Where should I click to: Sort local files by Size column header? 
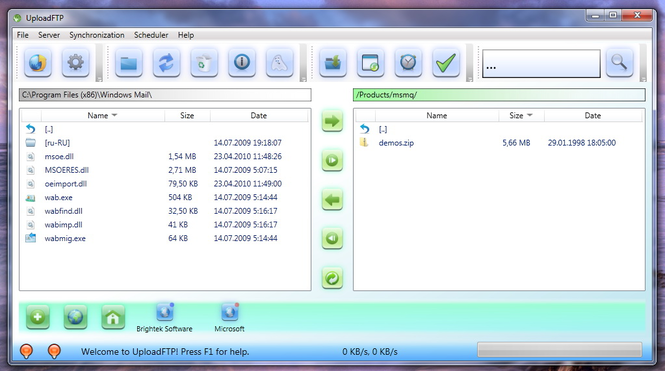tap(187, 115)
